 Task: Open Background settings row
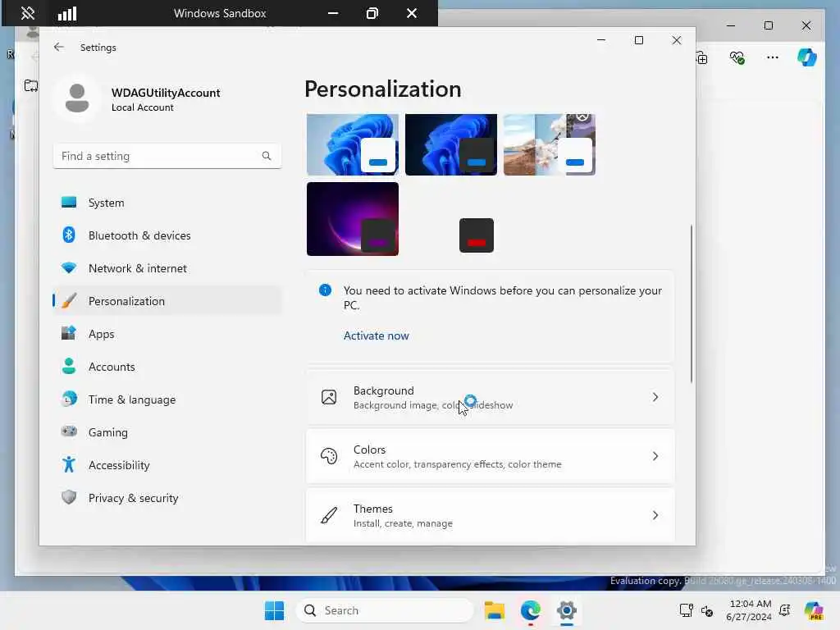tap(491, 398)
